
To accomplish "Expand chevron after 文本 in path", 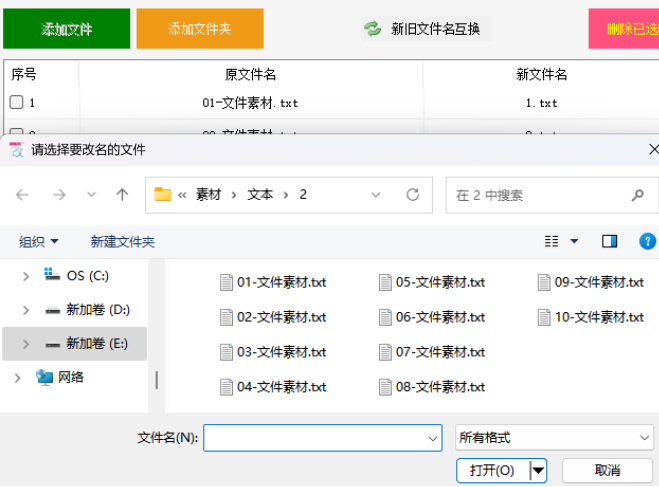I will coord(286,195).
